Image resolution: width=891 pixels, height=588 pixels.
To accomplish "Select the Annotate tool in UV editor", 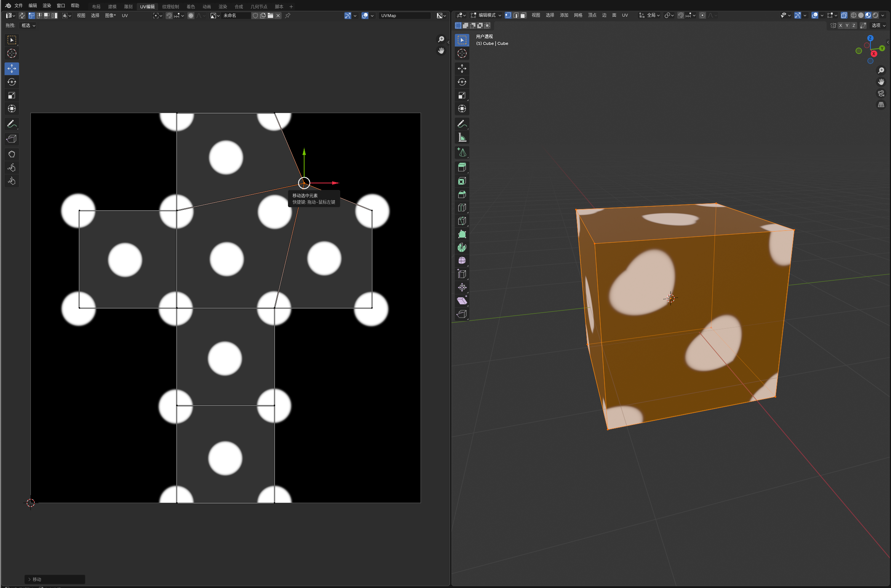I will point(12,124).
